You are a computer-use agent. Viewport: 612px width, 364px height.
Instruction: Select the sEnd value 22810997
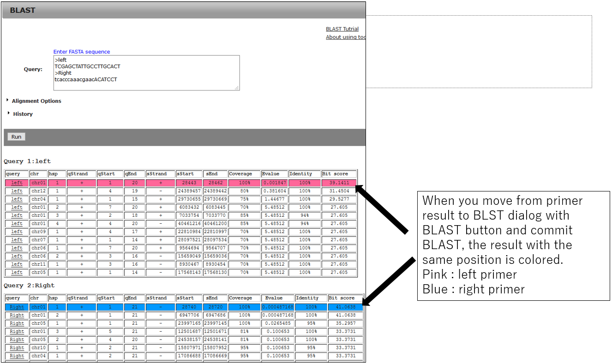tap(216, 232)
